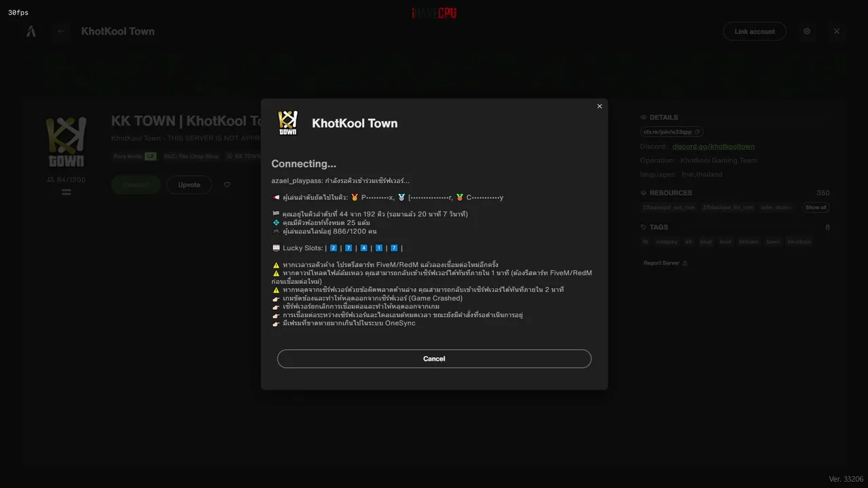Click the azael_playpass status line

pyautogui.click(x=340, y=181)
